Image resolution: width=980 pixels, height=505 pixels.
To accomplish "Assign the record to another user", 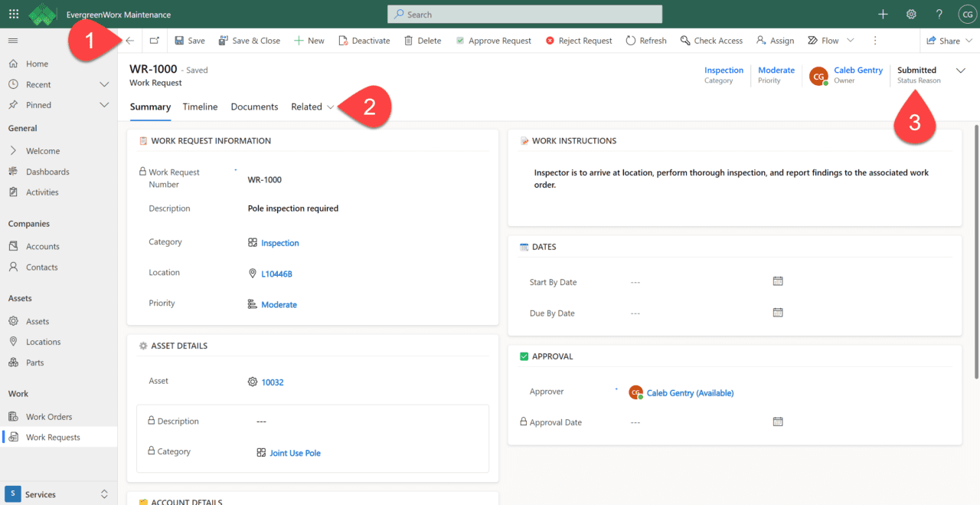I will 775,41.
